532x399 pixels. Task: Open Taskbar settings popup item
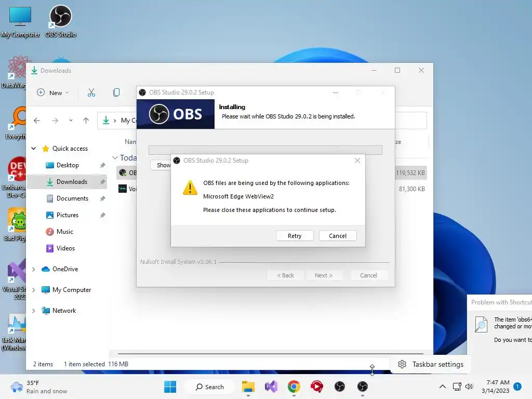pos(431,364)
